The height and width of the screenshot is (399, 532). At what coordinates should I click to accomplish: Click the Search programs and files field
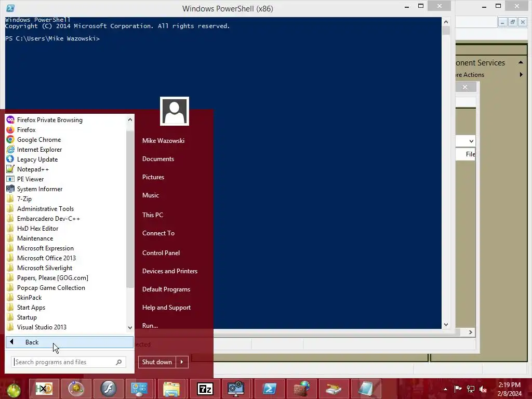(x=69, y=362)
